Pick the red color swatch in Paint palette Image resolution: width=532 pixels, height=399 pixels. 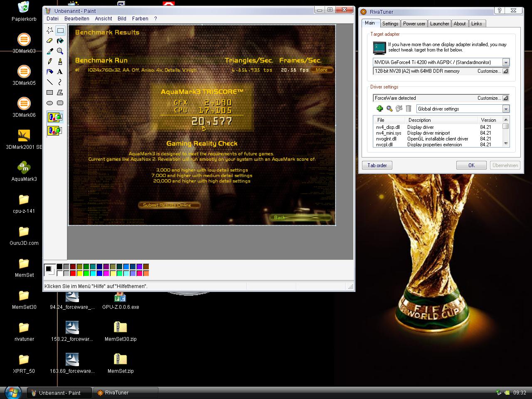(73, 273)
